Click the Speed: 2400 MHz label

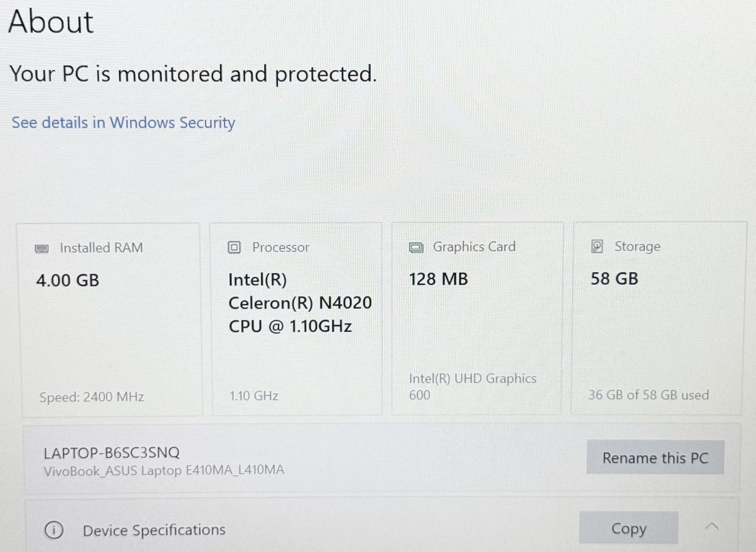[92, 397]
